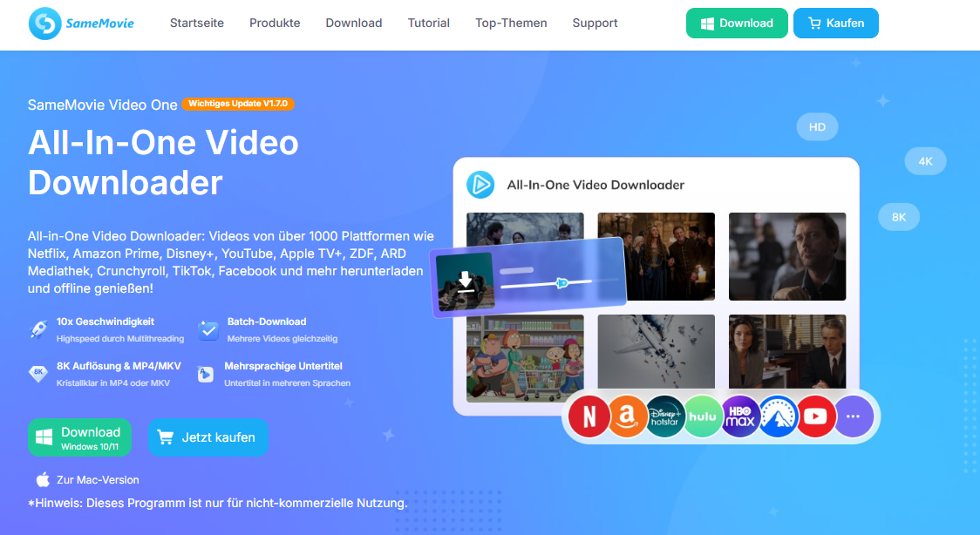Select the 8K quality bubble

pyautogui.click(x=899, y=217)
